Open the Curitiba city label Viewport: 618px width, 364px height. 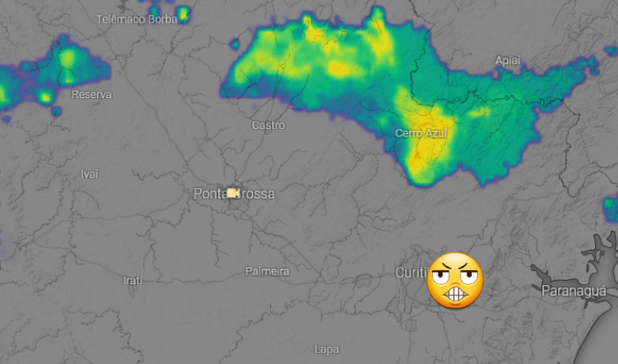click(x=411, y=273)
